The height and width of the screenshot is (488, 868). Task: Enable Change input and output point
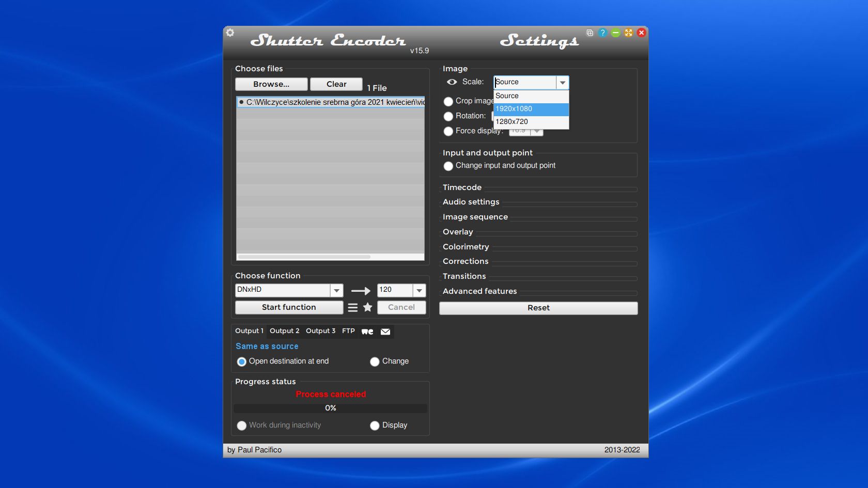click(x=448, y=166)
